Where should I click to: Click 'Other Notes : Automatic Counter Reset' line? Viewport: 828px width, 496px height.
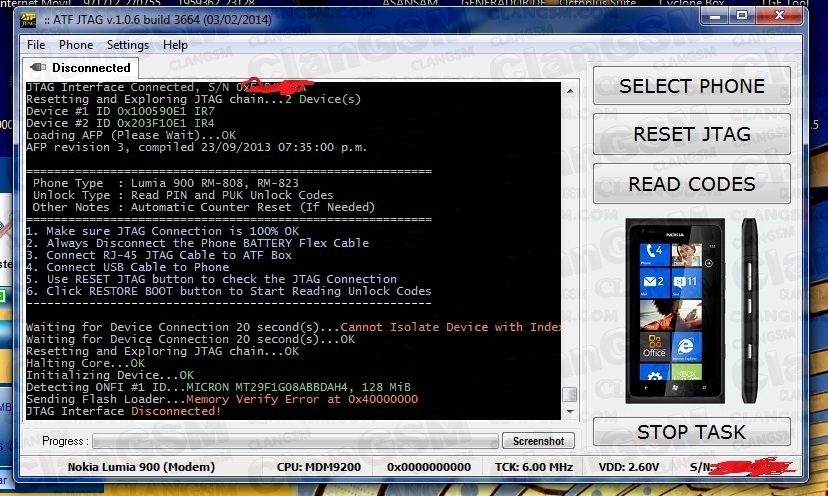click(x=203, y=207)
